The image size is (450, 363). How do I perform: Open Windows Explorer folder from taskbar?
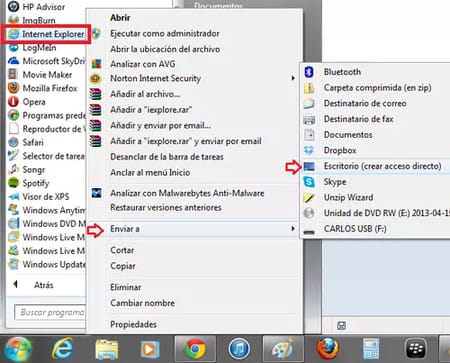pos(106,350)
